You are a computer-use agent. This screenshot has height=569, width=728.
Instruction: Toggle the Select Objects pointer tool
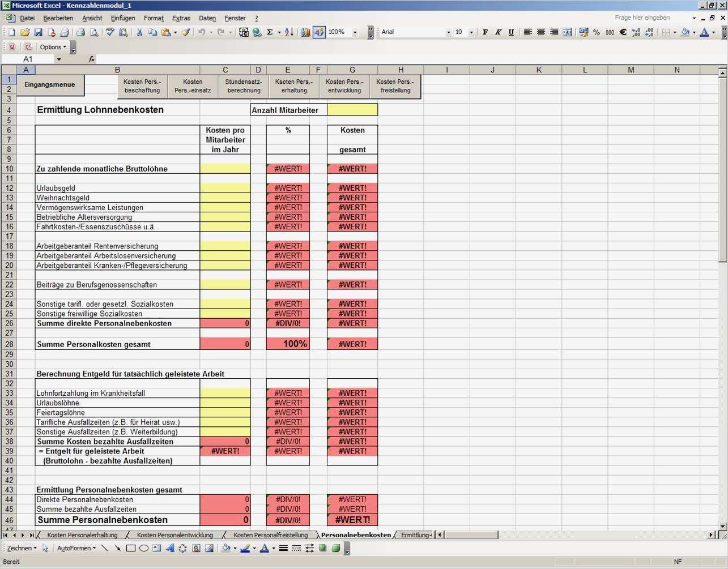click(x=45, y=548)
